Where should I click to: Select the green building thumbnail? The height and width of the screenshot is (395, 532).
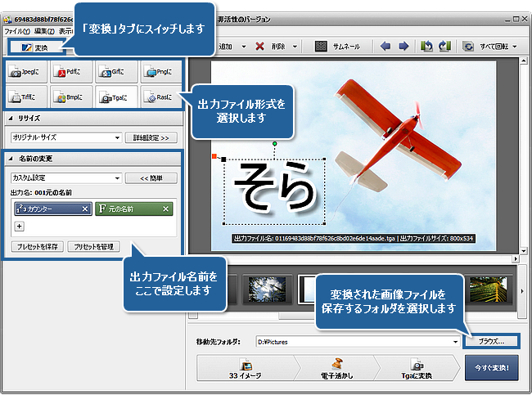pyautogui.click(x=489, y=290)
